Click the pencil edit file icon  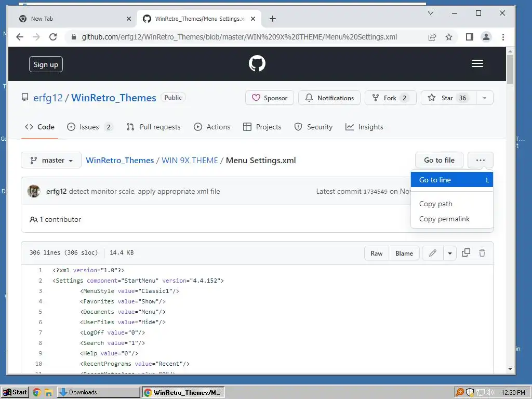433,253
